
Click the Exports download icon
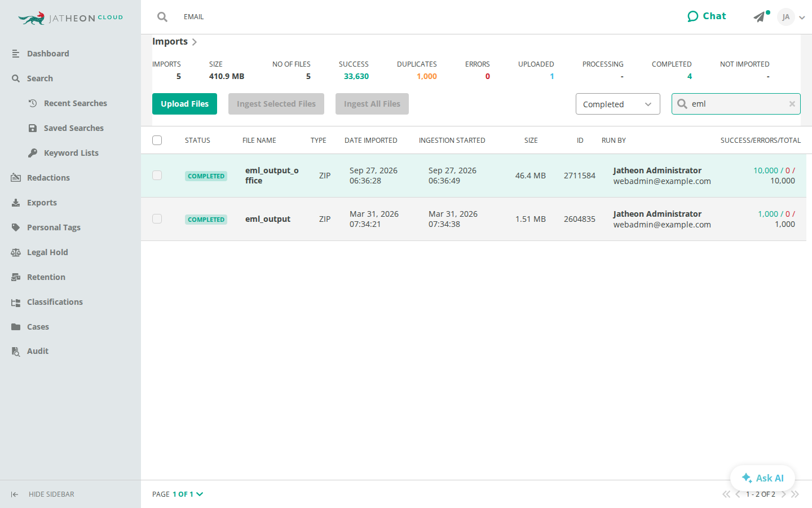coord(16,203)
